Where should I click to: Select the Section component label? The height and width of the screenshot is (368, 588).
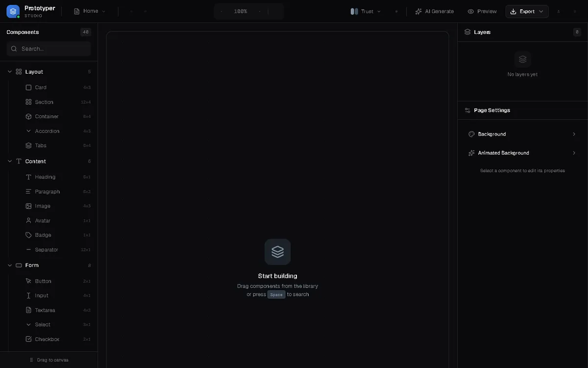click(44, 102)
